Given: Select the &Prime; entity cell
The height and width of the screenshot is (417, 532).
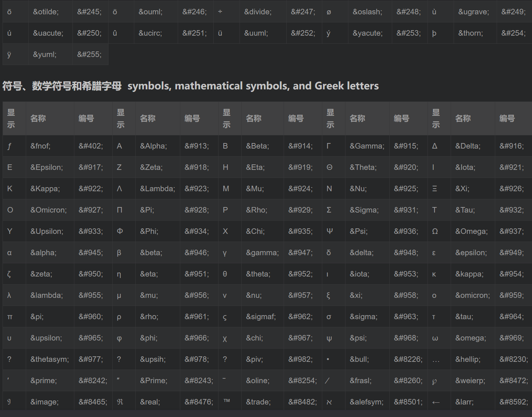Looking at the screenshot, I should 158,381.
